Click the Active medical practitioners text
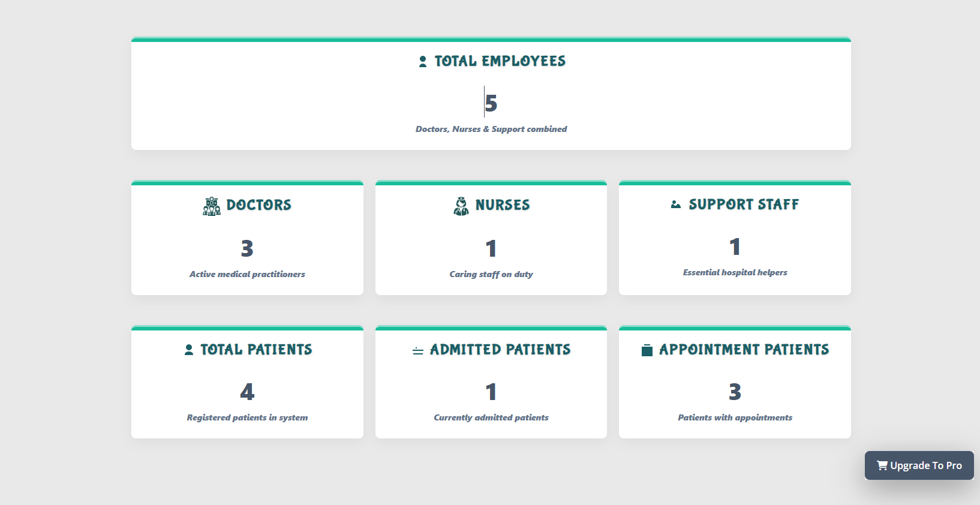Viewport: 980px width, 505px height. (x=247, y=274)
